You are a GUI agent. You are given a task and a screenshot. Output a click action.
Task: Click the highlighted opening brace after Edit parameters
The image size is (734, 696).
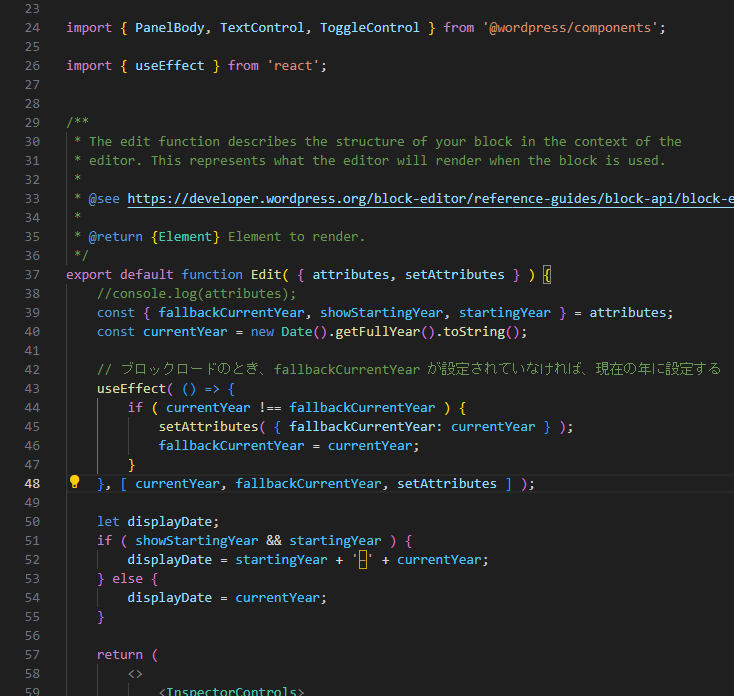click(547, 274)
